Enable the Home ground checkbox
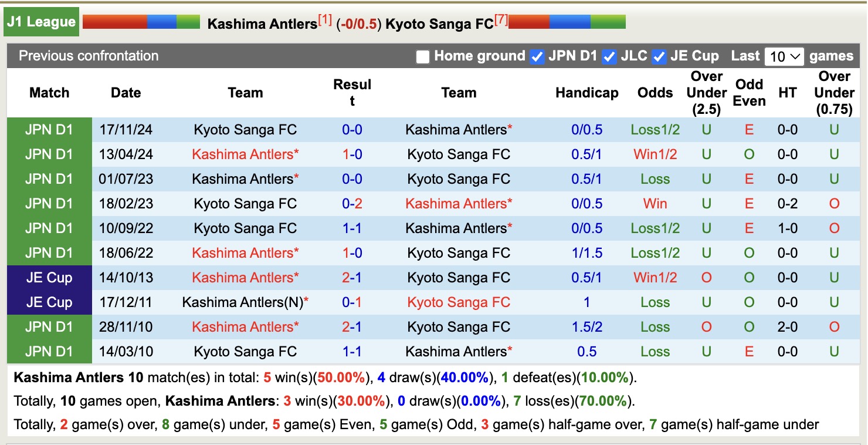The height and width of the screenshot is (445, 868). [x=422, y=56]
